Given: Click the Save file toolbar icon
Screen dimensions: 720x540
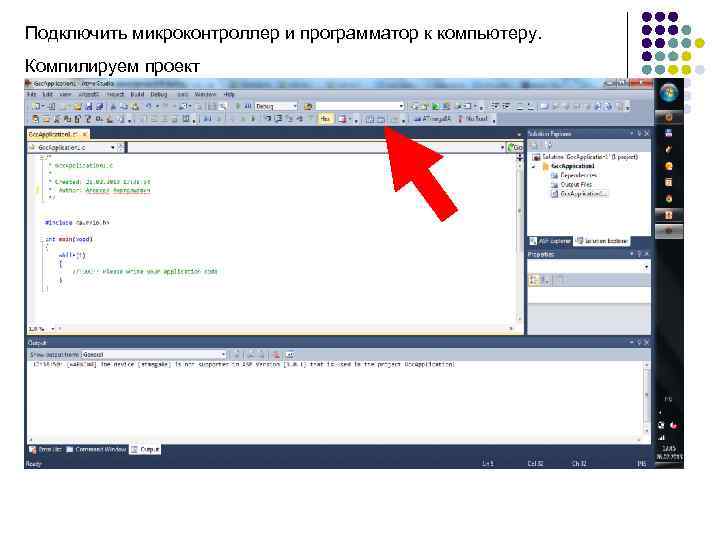Looking at the screenshot, I should coord(89,107).
